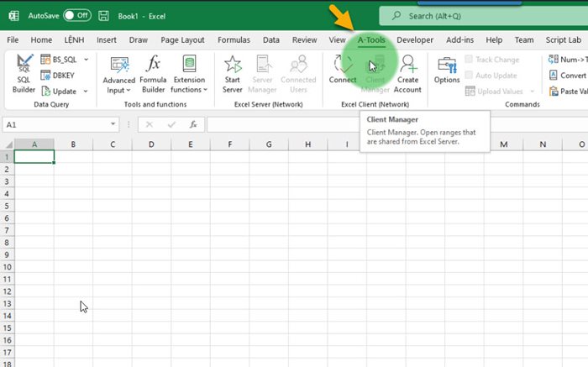588x367 pixels.
Task: Open the Name Box dropdown
Action: coord(113,124)
